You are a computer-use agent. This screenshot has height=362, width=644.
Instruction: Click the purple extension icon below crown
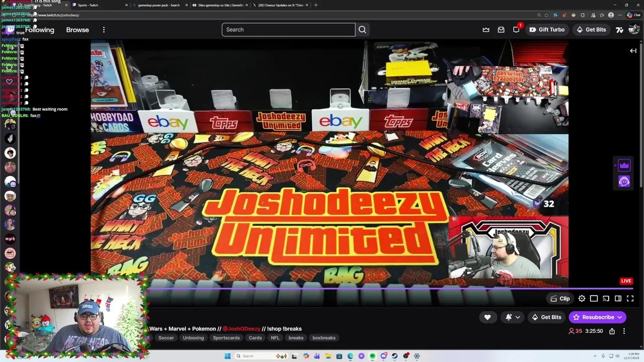pos(624,182)
